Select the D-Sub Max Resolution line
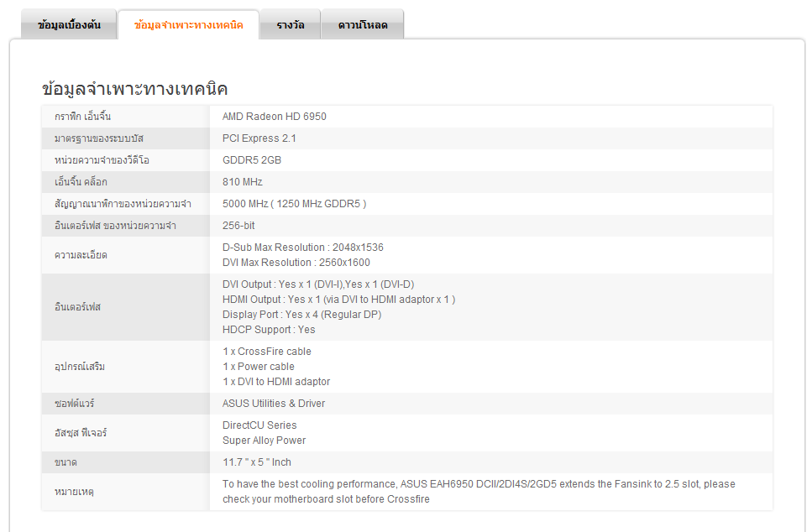812x532 pixels. click(x=303, y=248)
